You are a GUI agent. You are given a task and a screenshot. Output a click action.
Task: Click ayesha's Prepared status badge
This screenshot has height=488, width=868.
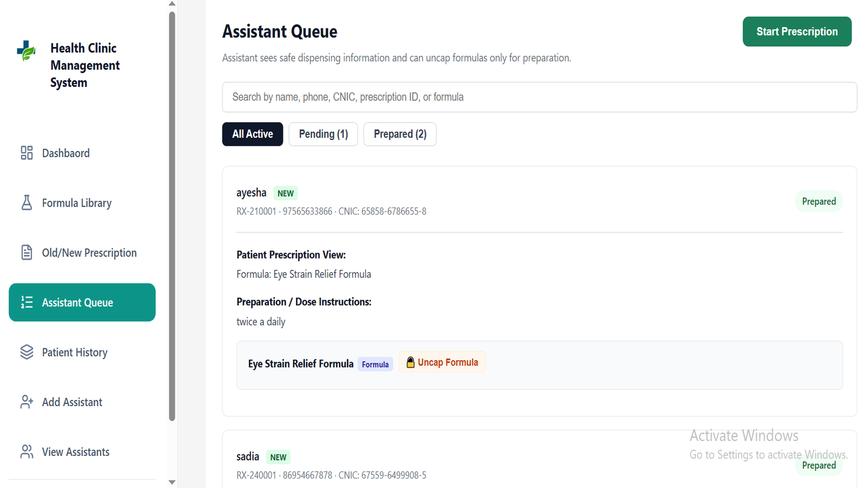coord(819,201)
